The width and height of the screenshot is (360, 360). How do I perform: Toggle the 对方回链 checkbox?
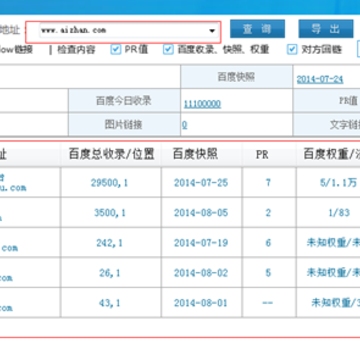[292, 49]
